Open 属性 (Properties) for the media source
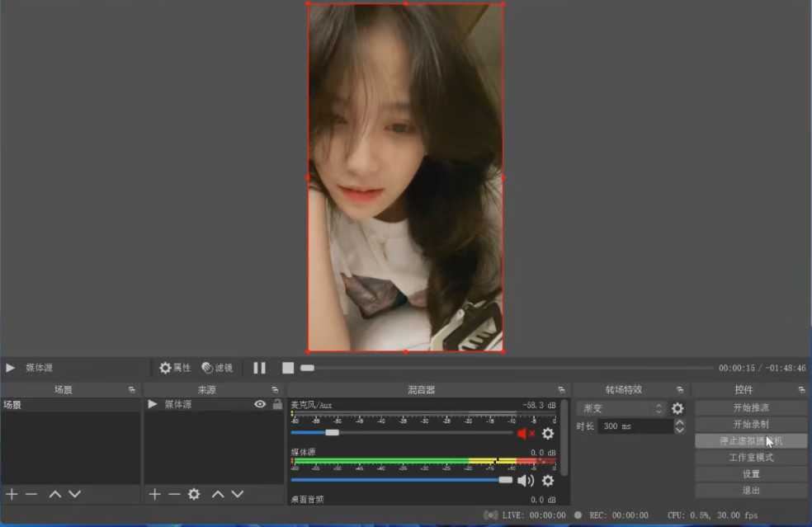Image resolution: width=812 pixels, height=527 pixels. point(174,368)
